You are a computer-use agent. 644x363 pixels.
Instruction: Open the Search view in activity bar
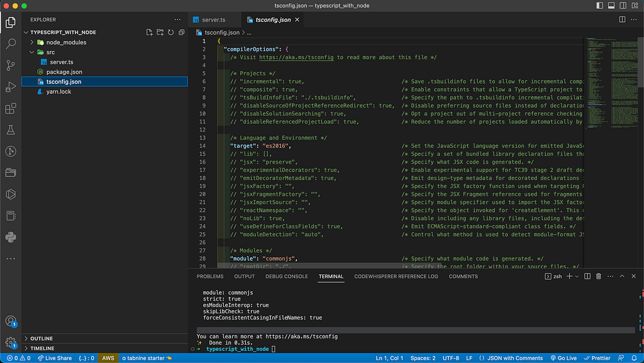point(11,43)
